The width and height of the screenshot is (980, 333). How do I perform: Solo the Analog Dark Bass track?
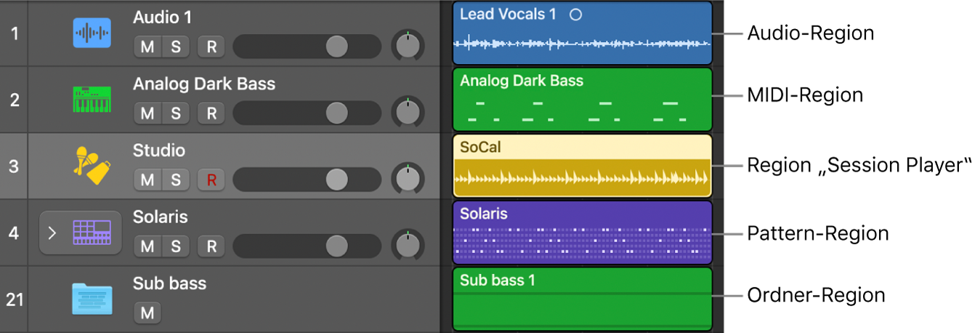coord(176,113)
